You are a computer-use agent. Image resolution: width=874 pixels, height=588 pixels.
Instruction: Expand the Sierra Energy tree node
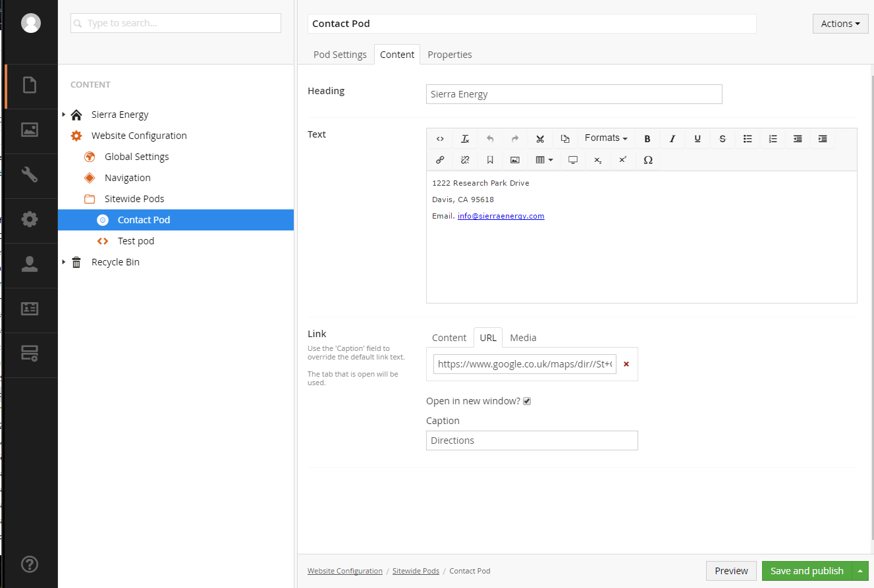[x=64, y=115]
